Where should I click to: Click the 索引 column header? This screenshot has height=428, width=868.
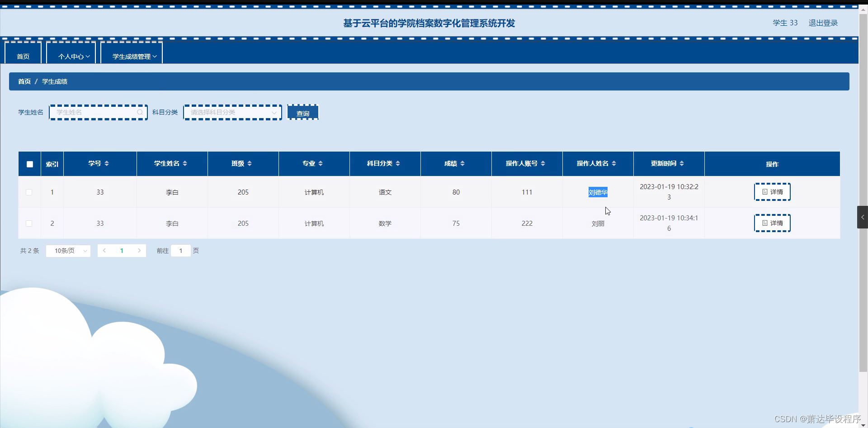click(x=52, y=164)
